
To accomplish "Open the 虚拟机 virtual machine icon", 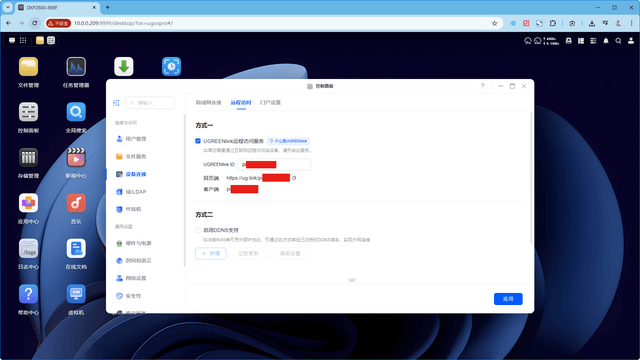I will (76, 294).
